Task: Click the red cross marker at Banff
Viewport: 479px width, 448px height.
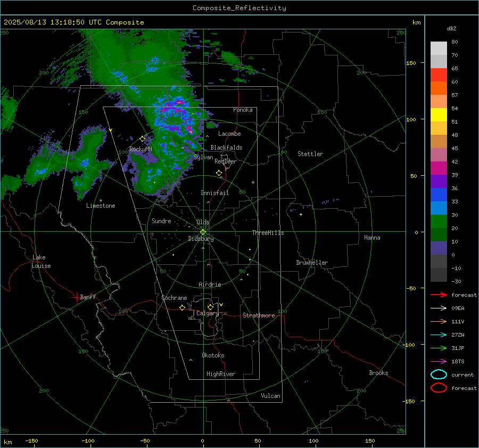Action: pyautogui.click(x=76, y=297)
